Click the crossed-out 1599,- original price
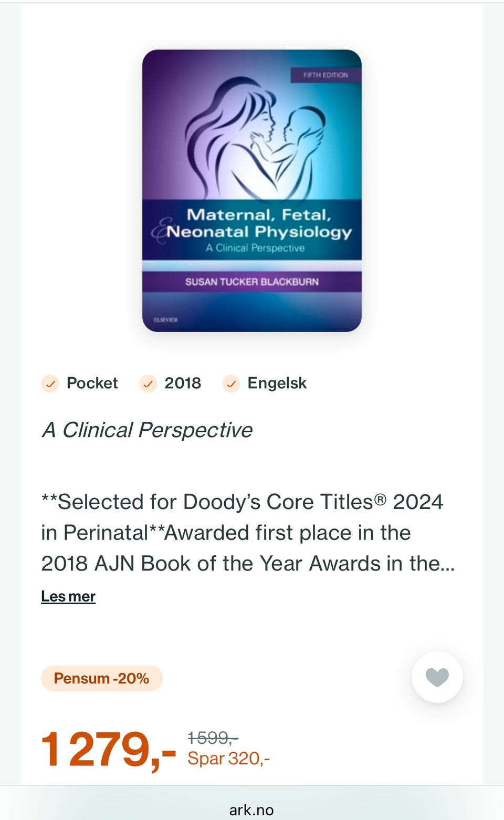The image size is (504, 820). point(213,738)
